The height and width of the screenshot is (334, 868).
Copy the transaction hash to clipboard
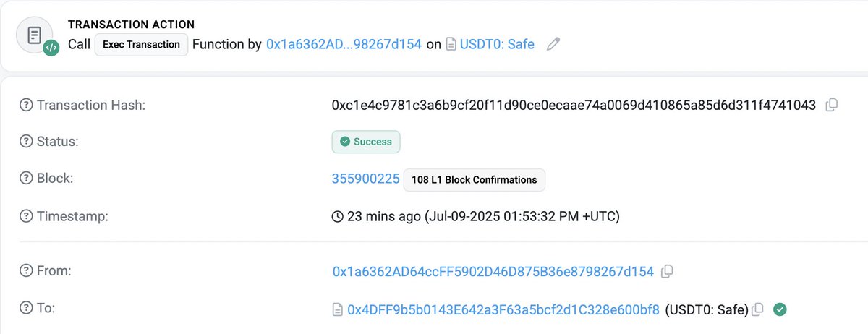click(832, 106)
